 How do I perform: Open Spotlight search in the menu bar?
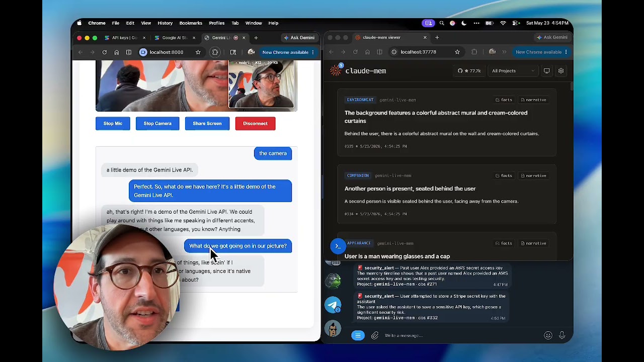(x=442, y=23)
